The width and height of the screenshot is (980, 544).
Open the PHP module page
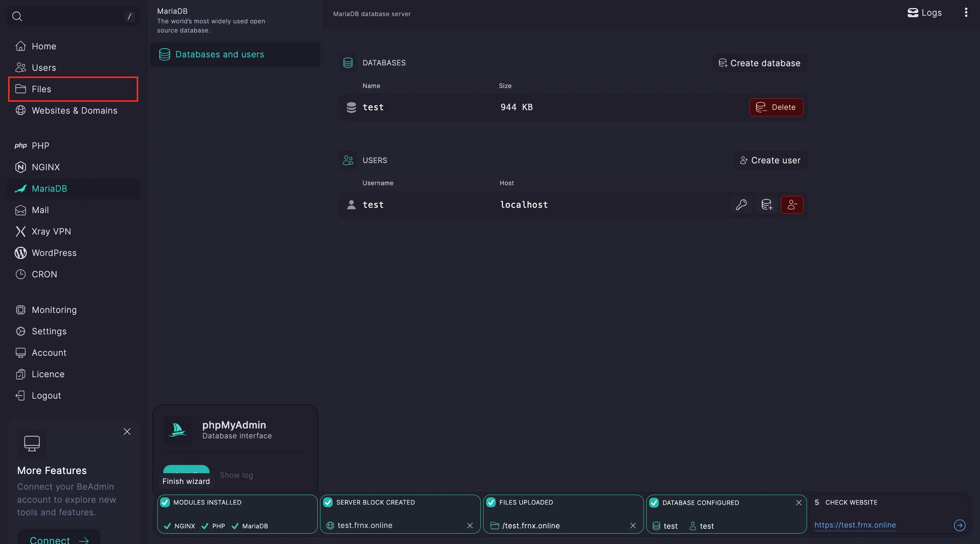click(74, 146)
